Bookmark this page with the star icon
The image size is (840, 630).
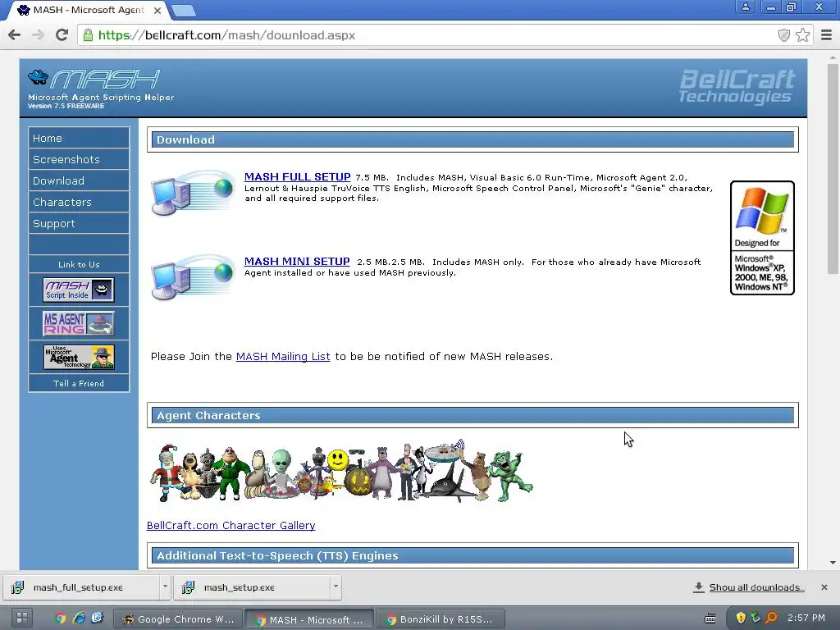coord(802,35)
